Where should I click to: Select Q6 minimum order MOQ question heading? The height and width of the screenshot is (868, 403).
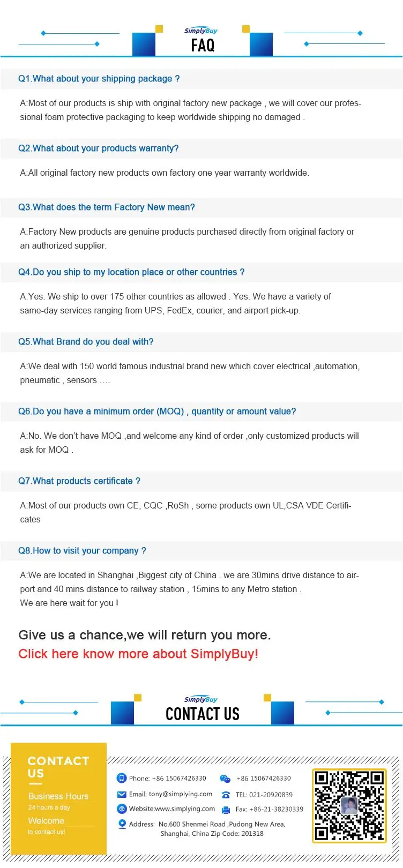coord(157,411)
